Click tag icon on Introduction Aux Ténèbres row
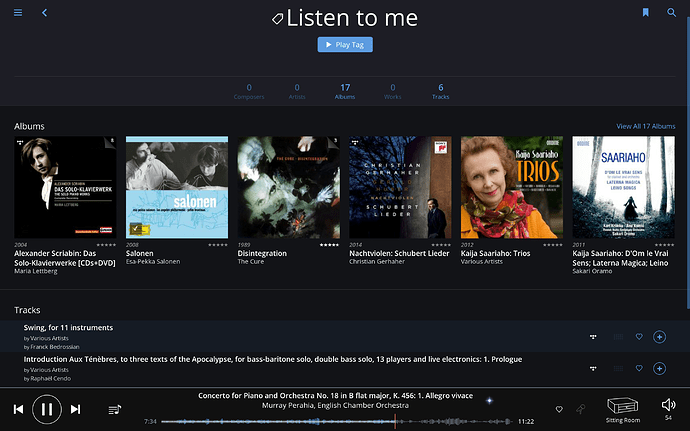This screenshot has height=431, width=690. click(593, 368)
